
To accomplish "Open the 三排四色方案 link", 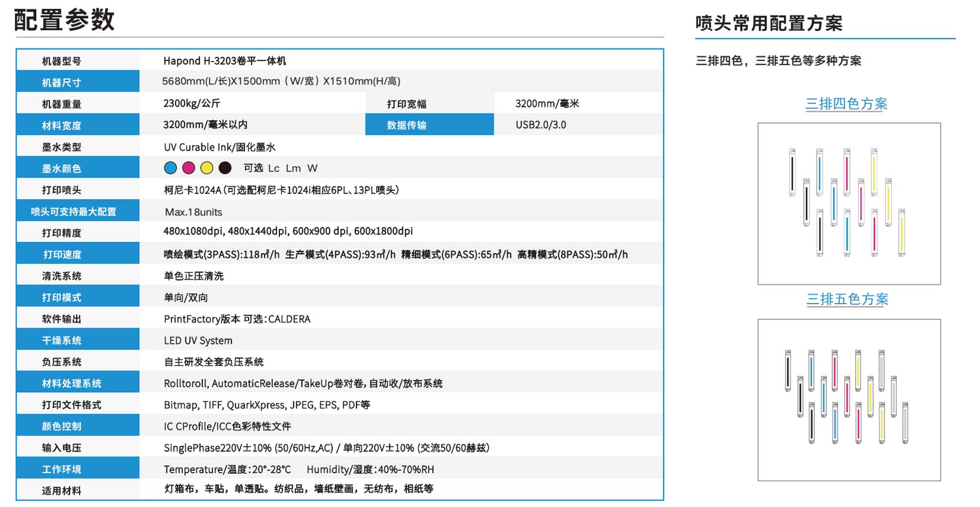I will 846,104.
